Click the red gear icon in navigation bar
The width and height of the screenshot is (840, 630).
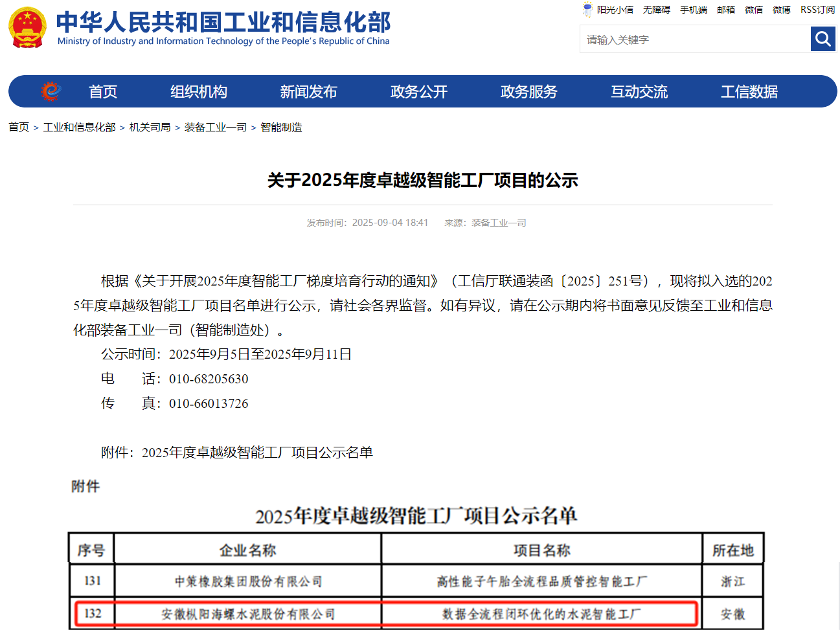click(51, 91)
